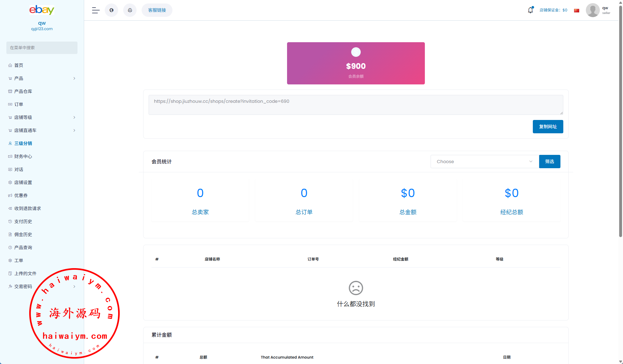This screenshot has height=364, width=623.
Task: Click the user avatar picture
Action: (593, 10)
